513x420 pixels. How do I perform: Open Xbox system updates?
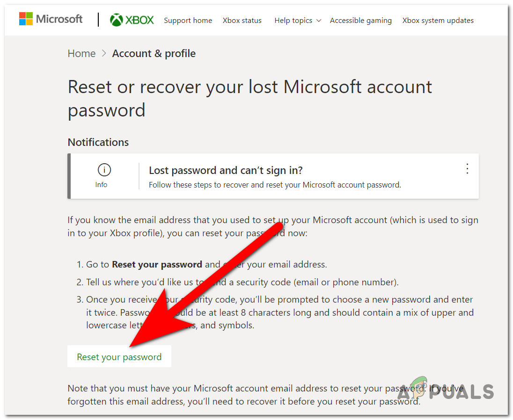pyautogui.click(x=438, y=20)
